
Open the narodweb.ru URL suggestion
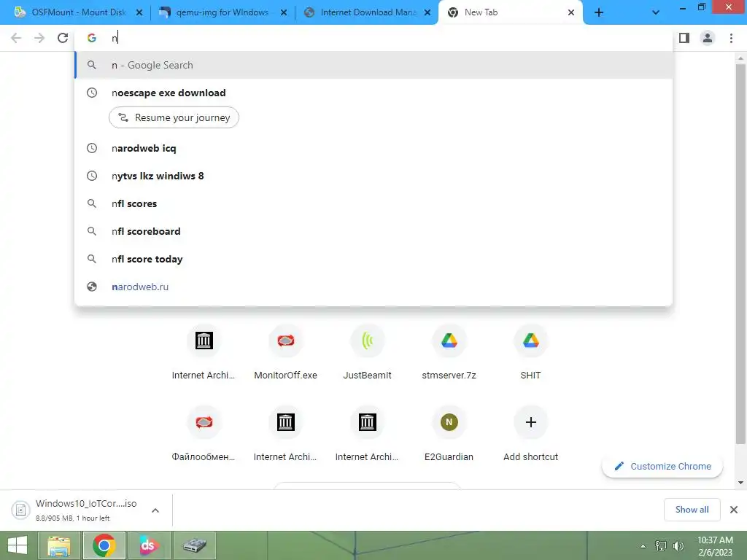point(373,287)
